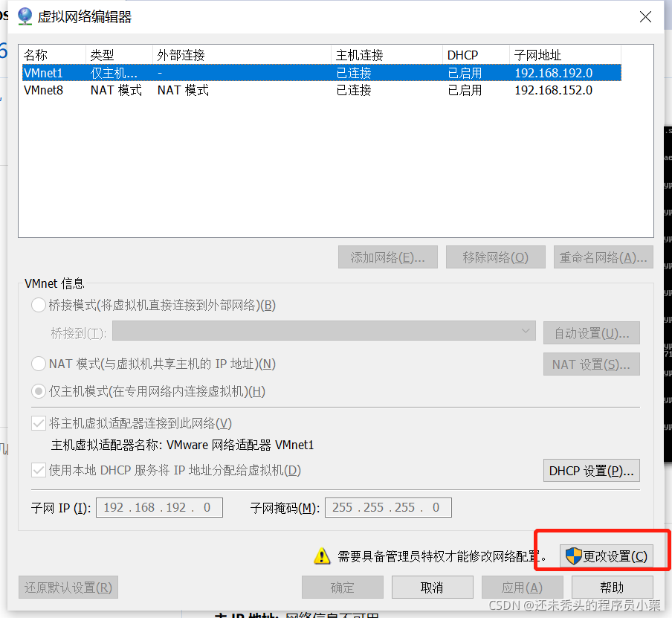Click VMnet1 已启用 DHCP cell

point(465,73)
